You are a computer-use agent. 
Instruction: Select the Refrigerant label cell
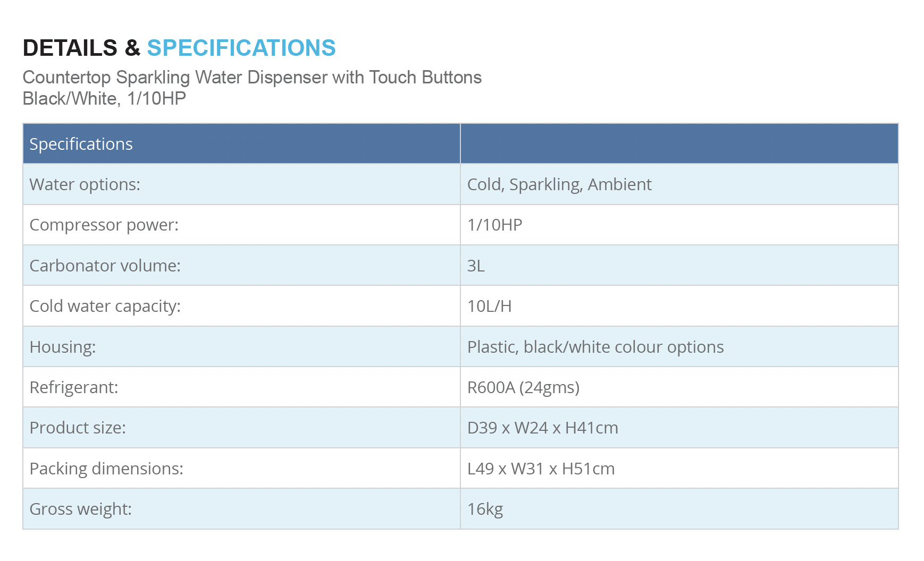tap(241, 387)
